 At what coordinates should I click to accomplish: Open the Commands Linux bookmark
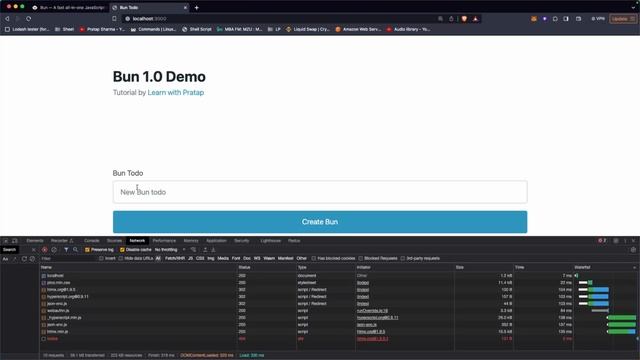tap(153, 29)
